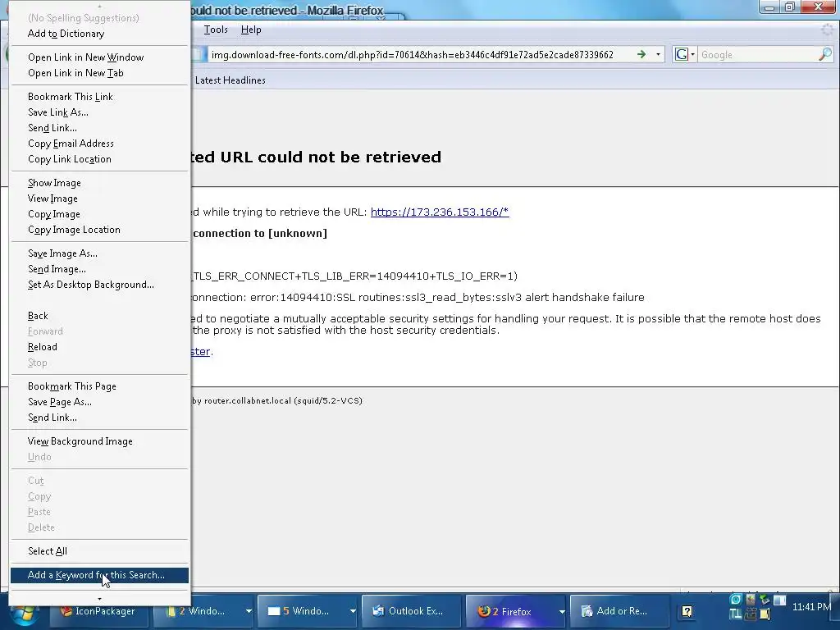This screenshot has height=630, width=840.
Task: Choose Send Image...
Action: [x=99, y=269]
